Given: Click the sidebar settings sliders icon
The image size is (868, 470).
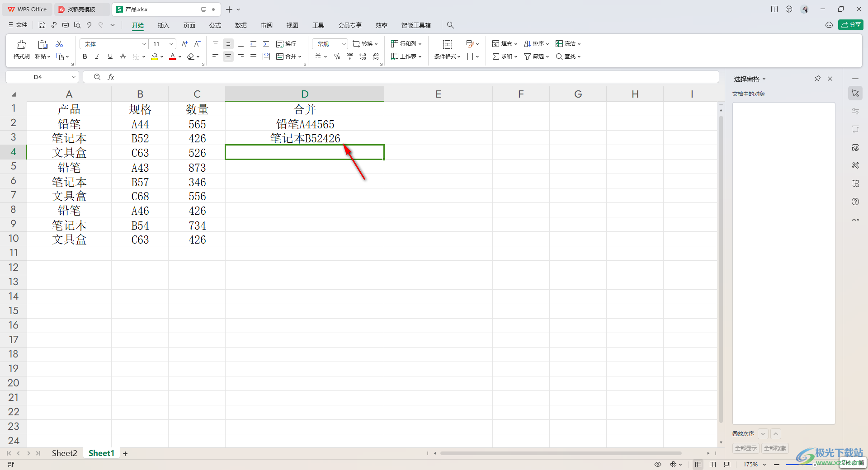Looking at the screenshot, I should pos(855,111).
